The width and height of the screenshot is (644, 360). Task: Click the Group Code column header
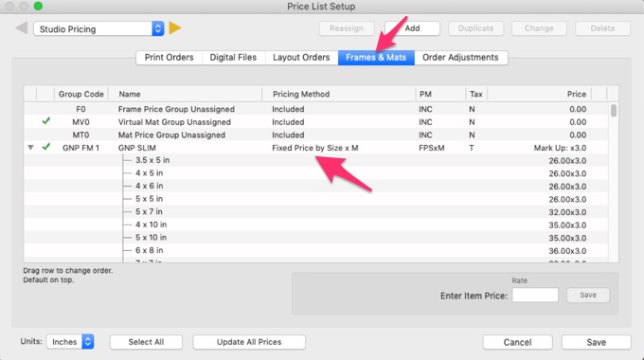pyautogui.click(x=80, y=94)
